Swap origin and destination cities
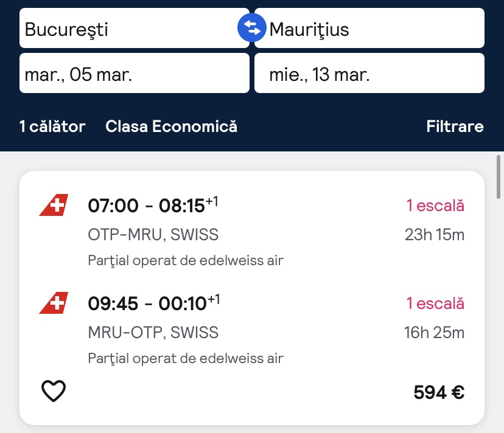The image size is (504, 433). coord(252,28)
